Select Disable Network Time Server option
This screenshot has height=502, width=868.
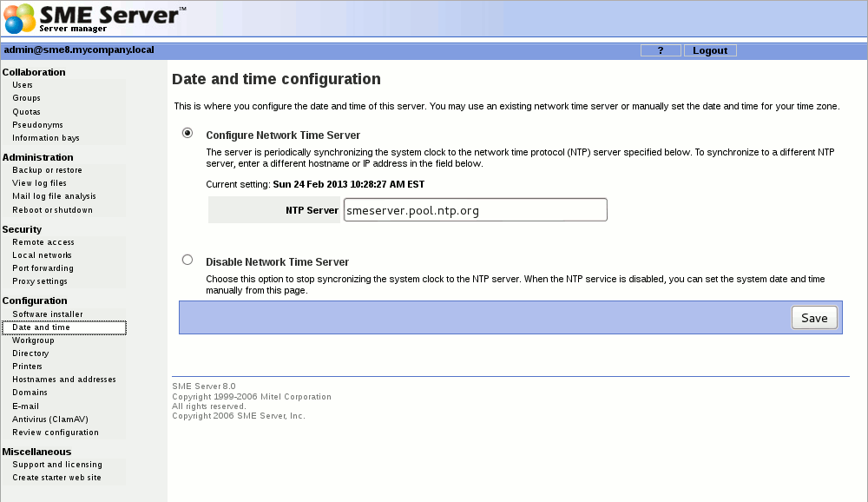[x=187, y=260]
